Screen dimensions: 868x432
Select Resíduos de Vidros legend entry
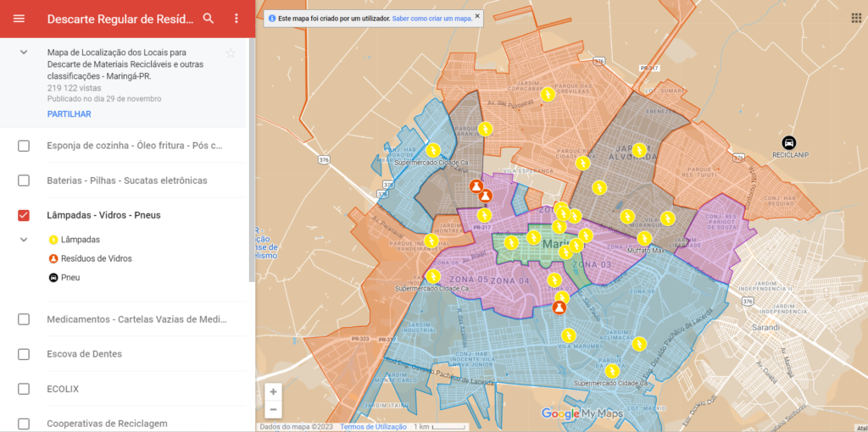click(90, 258)
